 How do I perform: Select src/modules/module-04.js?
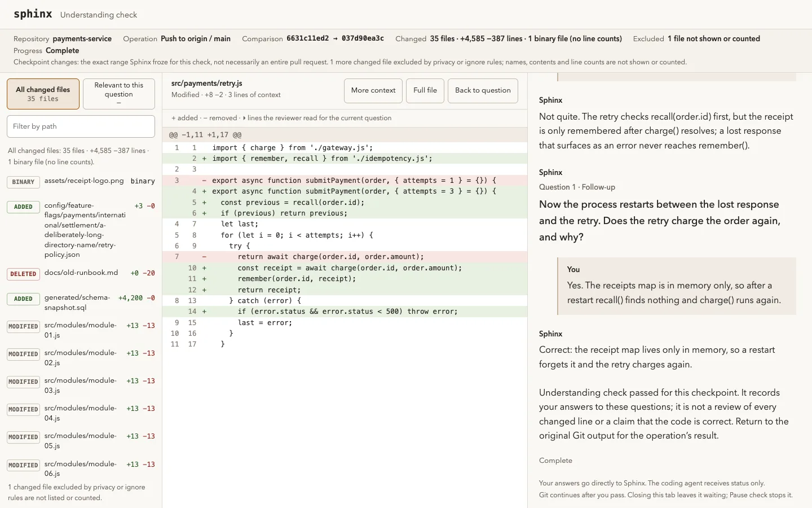[81, 413]
